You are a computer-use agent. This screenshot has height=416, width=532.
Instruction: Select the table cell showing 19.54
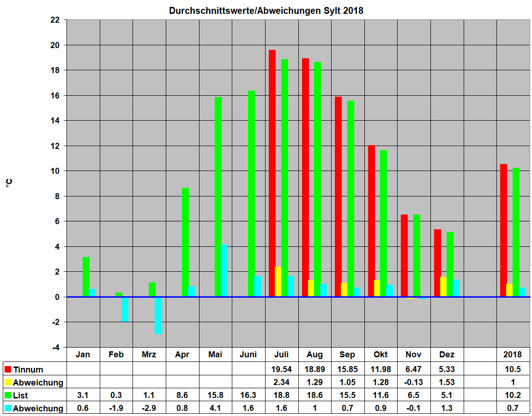[281, 369]
